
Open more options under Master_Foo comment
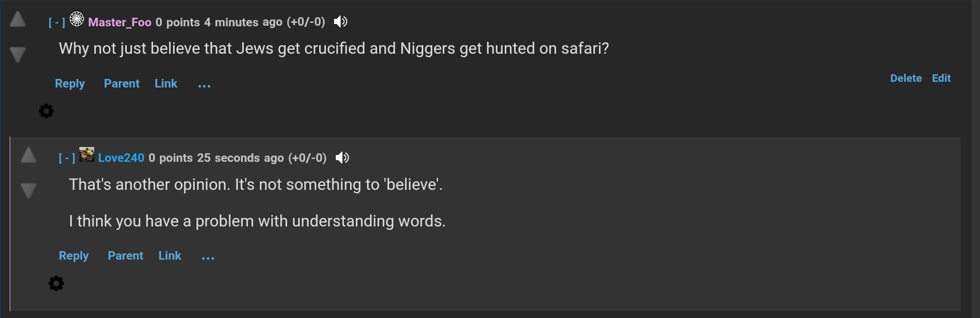coord(204,85)
